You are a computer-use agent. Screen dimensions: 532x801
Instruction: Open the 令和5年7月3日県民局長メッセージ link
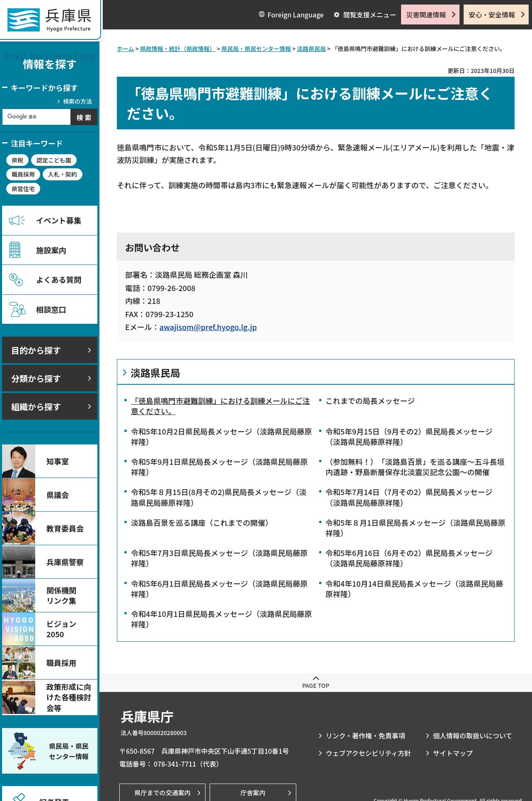tap(219, 558)
